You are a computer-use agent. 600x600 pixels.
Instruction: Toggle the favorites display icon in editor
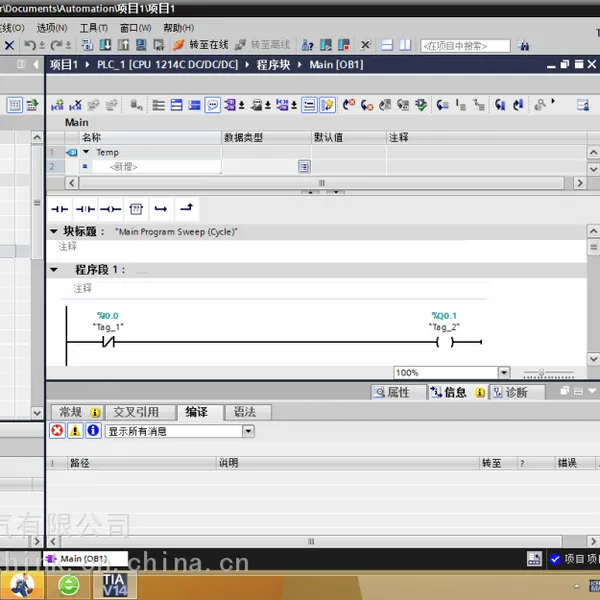click(327, 105)
